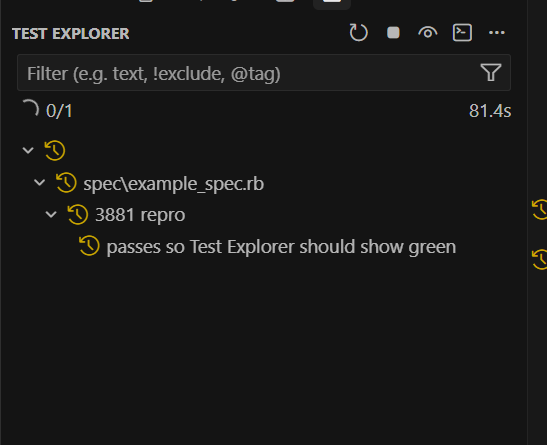Click the root node's queued clock icon

(x=55, y=151)
